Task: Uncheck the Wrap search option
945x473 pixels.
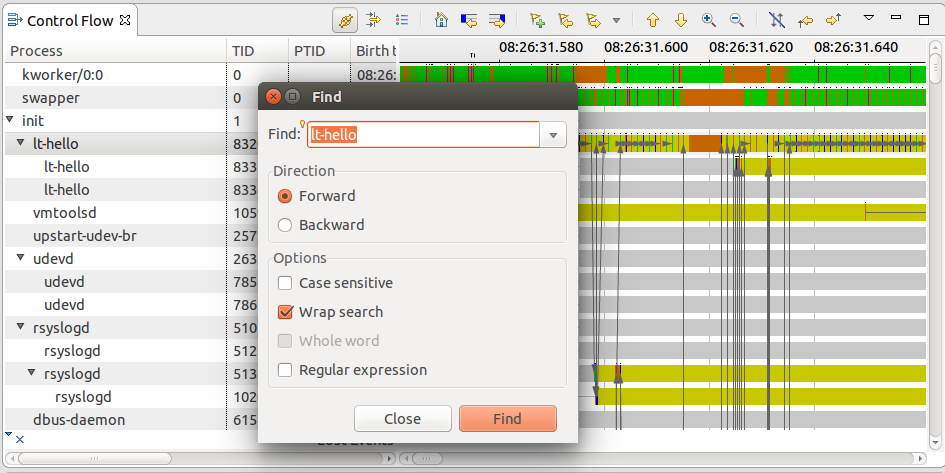Action: pos(286,312)
